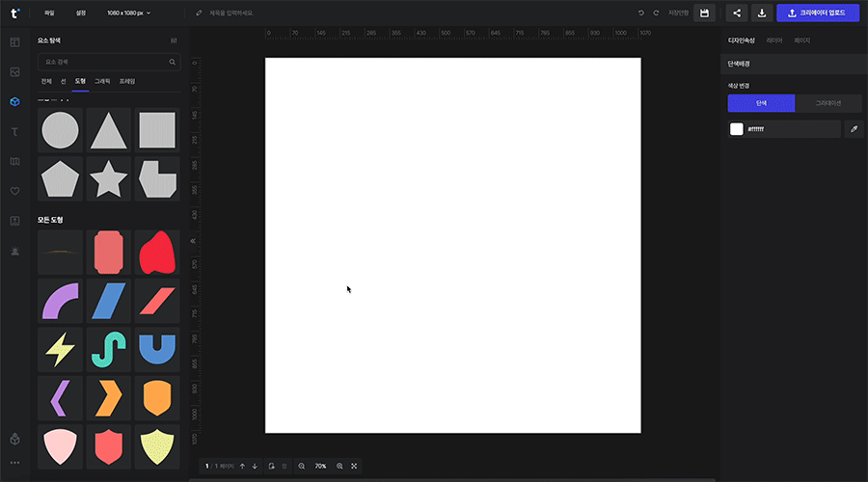Screen dimensions: 868x482
Task: Click the fit-to-screen icon in bottom bar
Action: click(x=354, y=466)
